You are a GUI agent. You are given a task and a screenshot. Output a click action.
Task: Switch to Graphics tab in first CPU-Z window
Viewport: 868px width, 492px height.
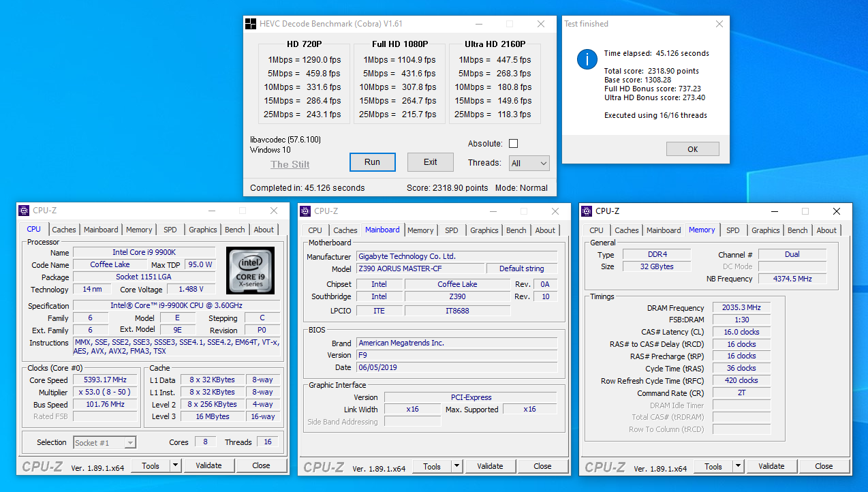(x=203, y=230)
